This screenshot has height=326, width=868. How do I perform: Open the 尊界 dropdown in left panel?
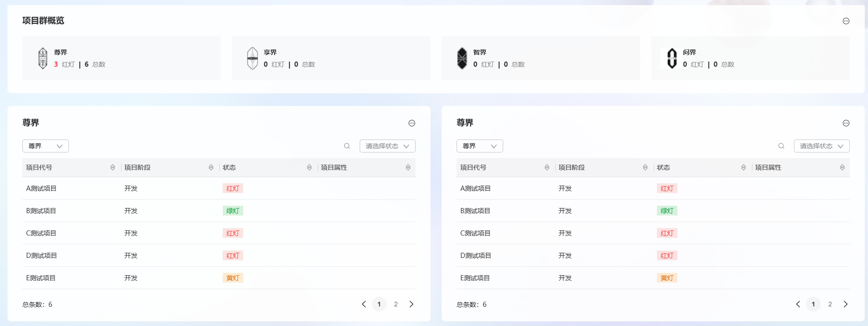pyautogui.click(x=46, y=146)
